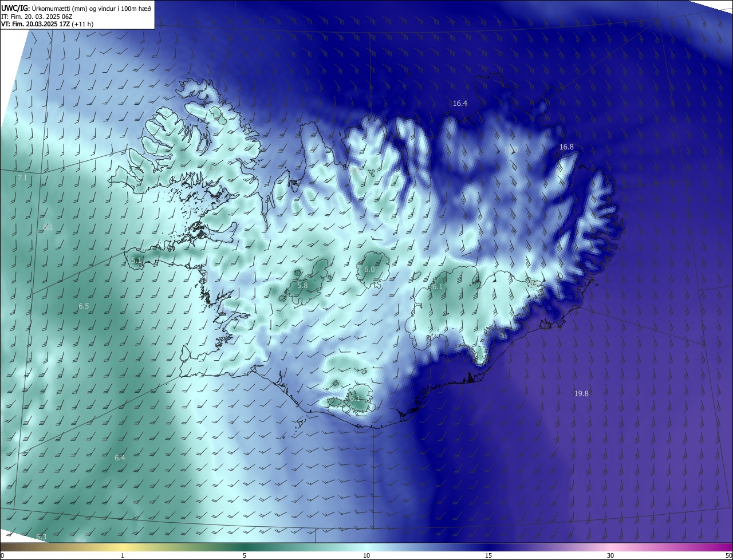This screenshot has height=560, width=733.
Task: Click the 8.1 value on the map
Action: pyautogui.click(x=48, y=227)
